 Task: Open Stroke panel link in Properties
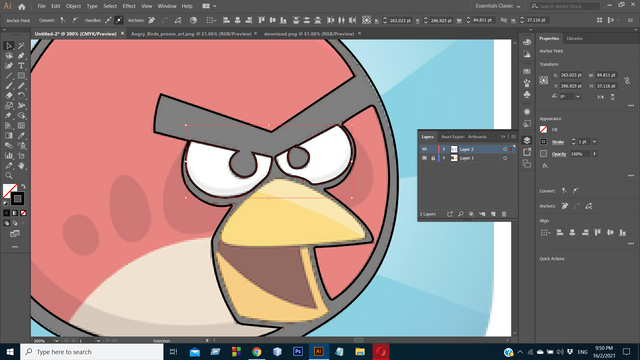coord(558,142)
